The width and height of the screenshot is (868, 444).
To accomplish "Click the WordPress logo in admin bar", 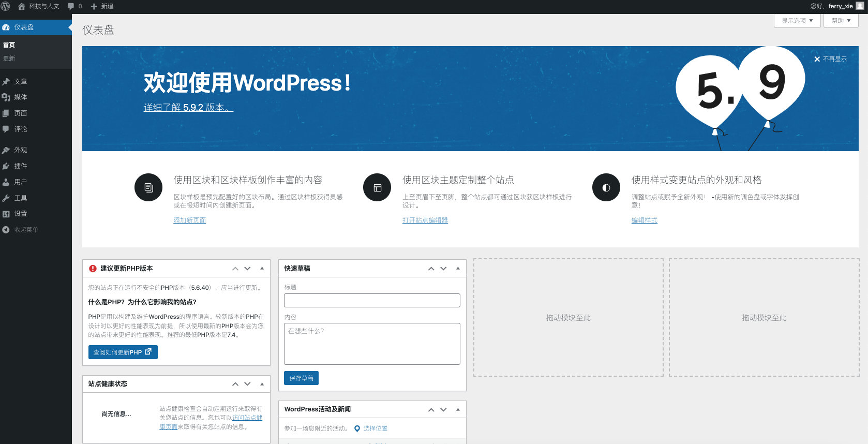I will (6, 6).
